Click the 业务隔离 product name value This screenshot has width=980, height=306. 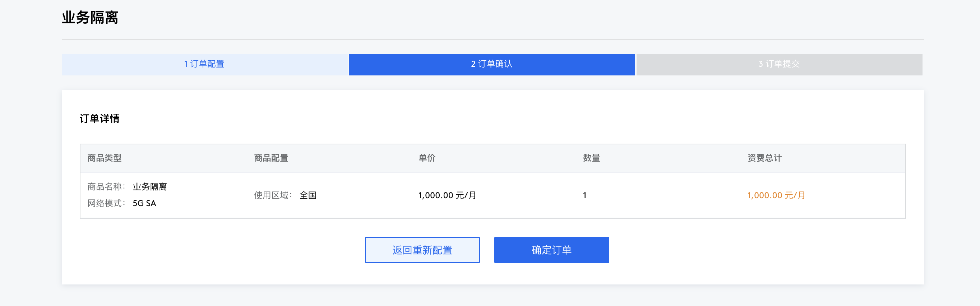point(149,187)
